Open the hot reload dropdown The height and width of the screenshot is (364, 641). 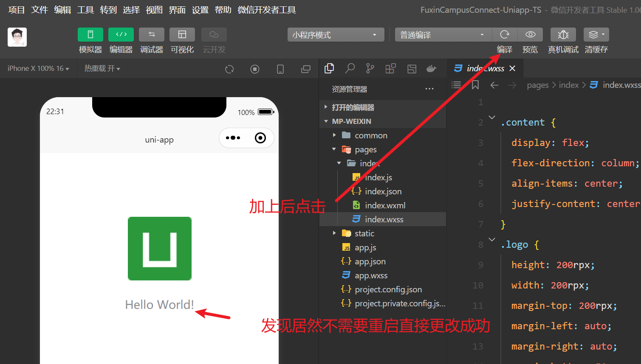coord(102,68)
